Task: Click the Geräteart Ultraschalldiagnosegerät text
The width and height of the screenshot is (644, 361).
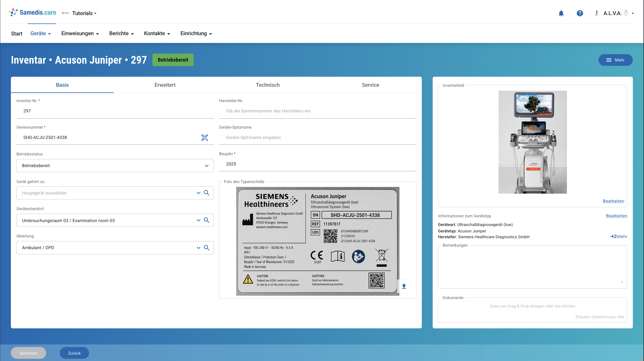Action: click(x=475, y=225)
